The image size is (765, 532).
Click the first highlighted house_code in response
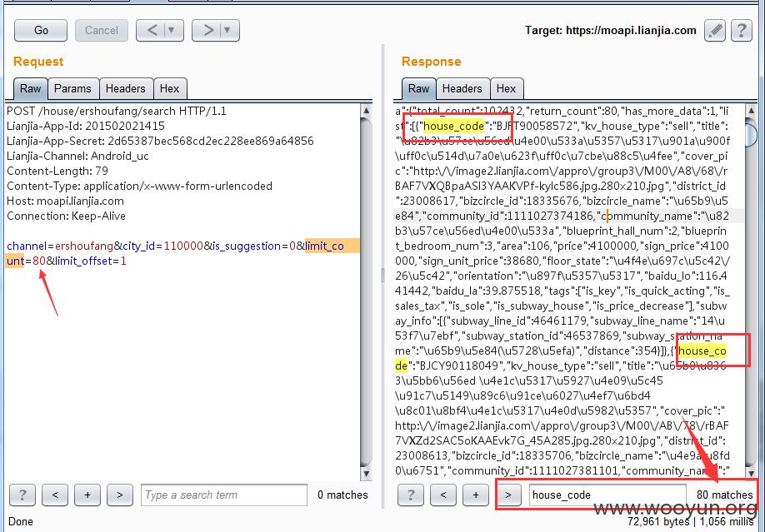[x=453, y=127]
